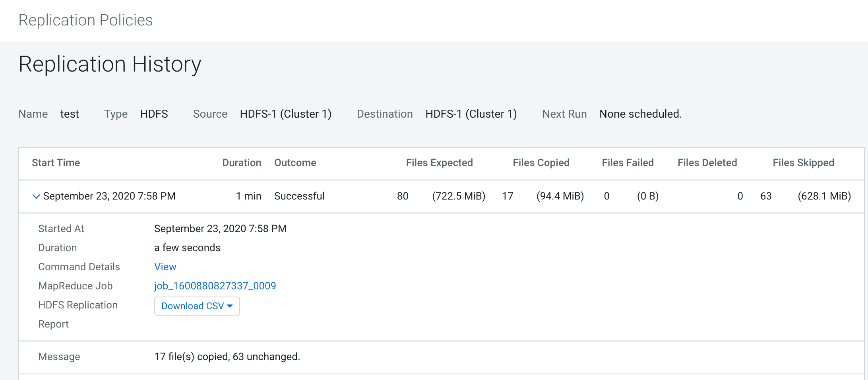Viewport: 868px width, 380px height.
Task: Click the source HDFS-1 (Cluster 1) value
Action: (285, 114)
